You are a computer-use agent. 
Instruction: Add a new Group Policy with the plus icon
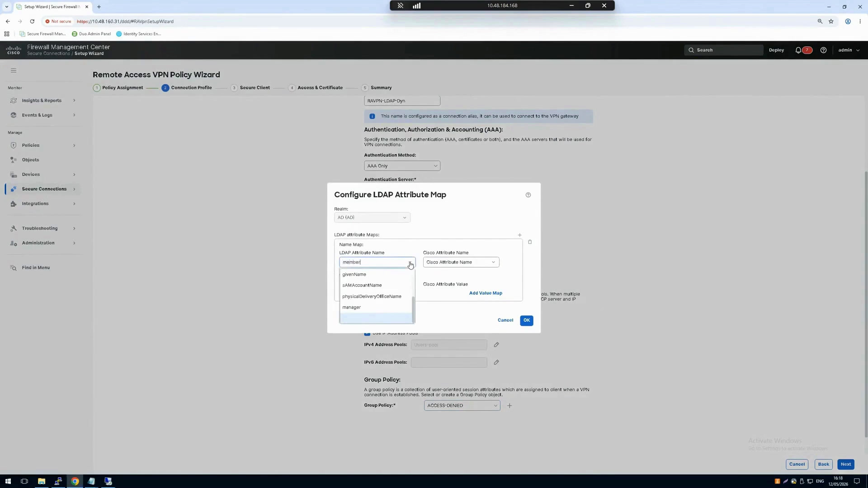point(509,406)
